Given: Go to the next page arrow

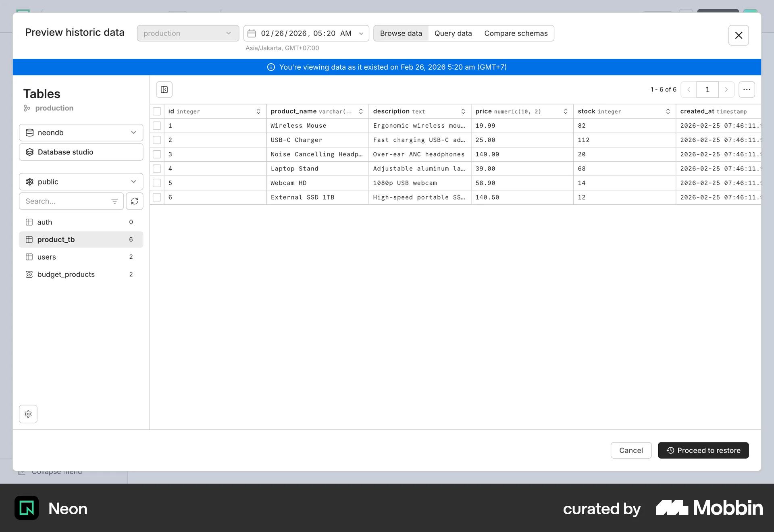Looking at the screenshot, I should [x=726, y=89].
